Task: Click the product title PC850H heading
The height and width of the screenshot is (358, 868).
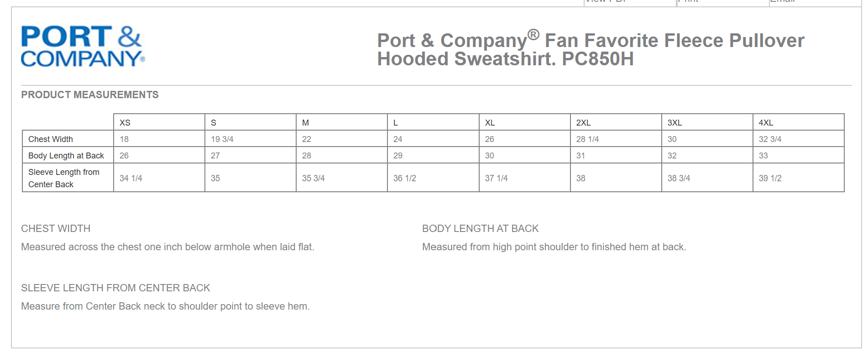Action: (x=591, y=50)
